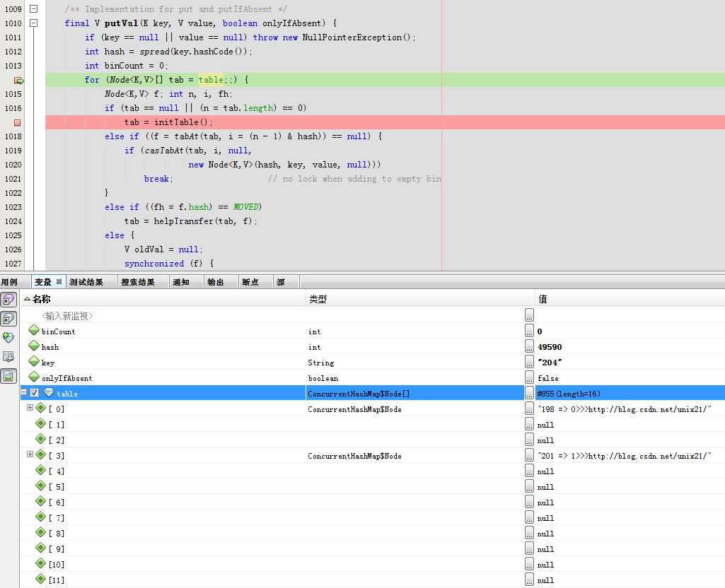The width and height of the screenshot is (725, 588).
Task: Click the field icon of element [ 5]
Action: pyautogui.click(x=41, y=486)
